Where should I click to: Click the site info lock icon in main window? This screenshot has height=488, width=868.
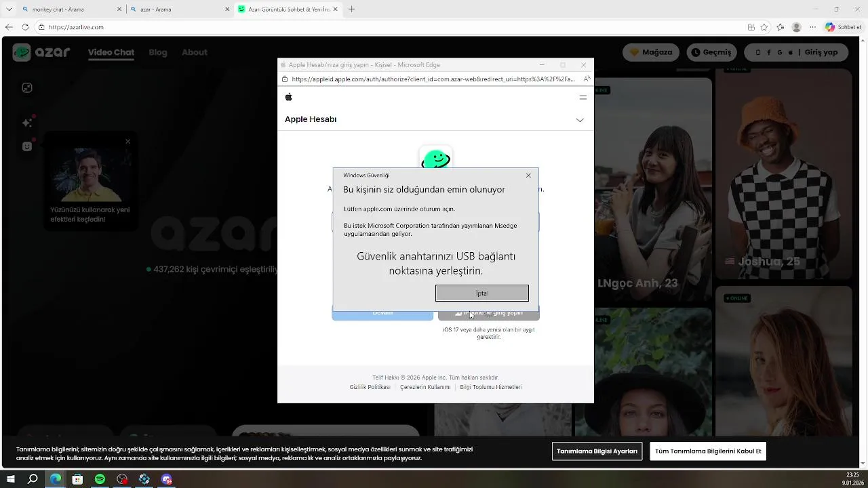pyautogui.click(x=41, y=27)
